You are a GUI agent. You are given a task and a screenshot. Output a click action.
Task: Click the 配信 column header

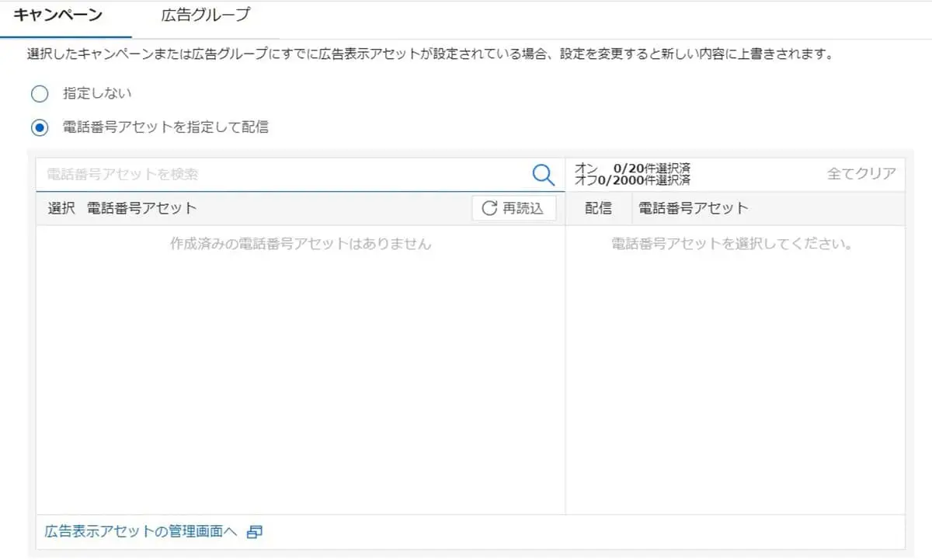[x=600, y=207]
